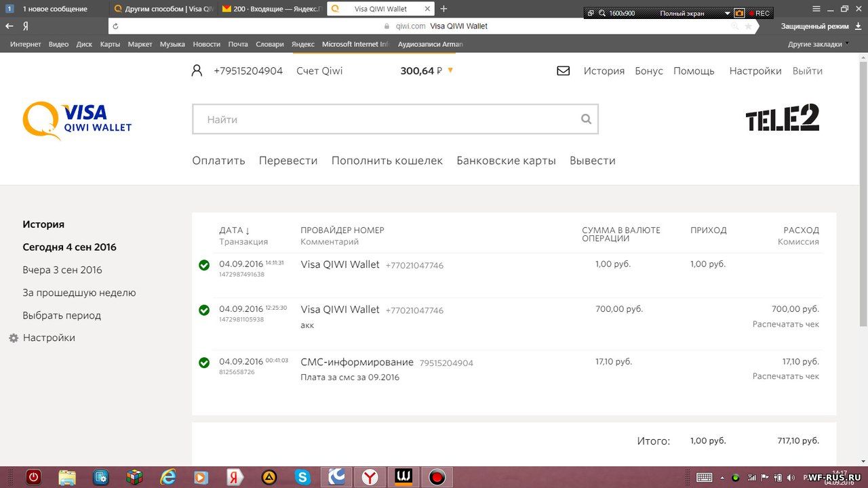This screenshot has height=488, width=868.
Task: Open Настройки in the top navigation
Action: (755, 70)
